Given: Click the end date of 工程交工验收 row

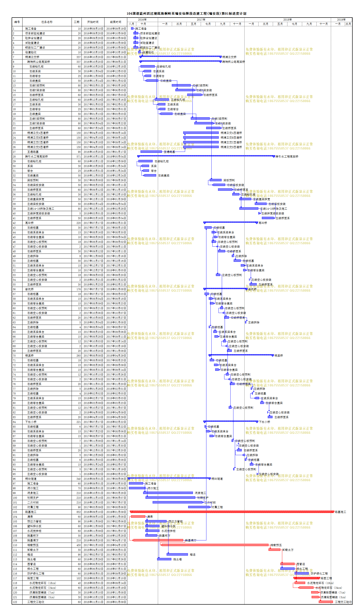Looking at the screenshot, I should coord(116,602).
